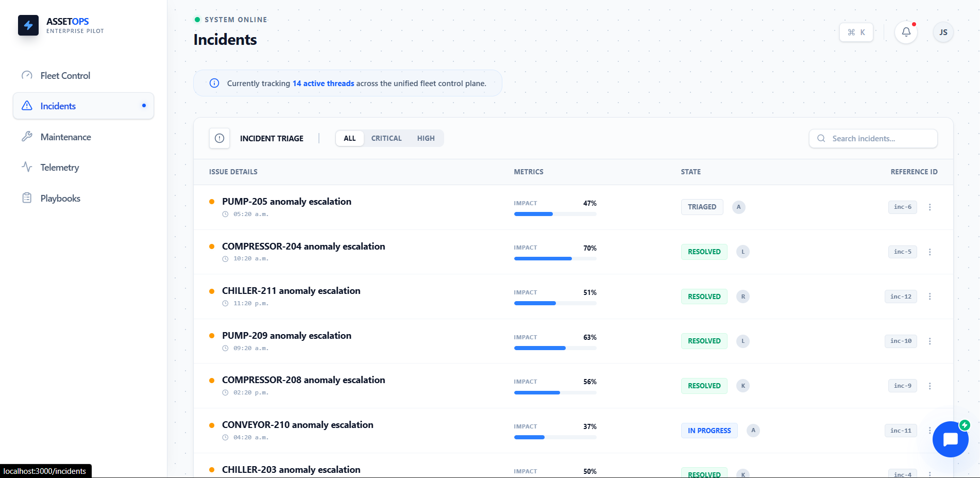This screenshot has height=478, width=980.
Task: Click assignee avatar A on PUMP-205 row
Action: pos(738,207)
